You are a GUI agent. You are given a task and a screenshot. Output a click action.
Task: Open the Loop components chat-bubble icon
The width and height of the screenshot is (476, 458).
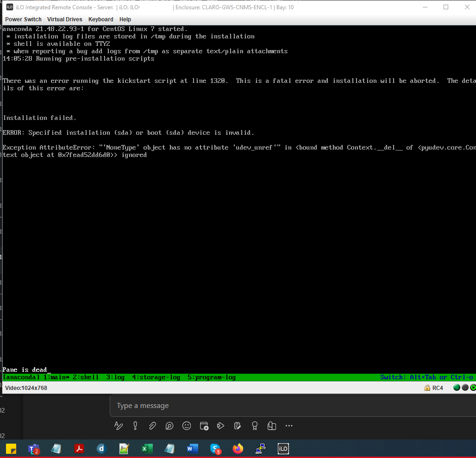169,426
